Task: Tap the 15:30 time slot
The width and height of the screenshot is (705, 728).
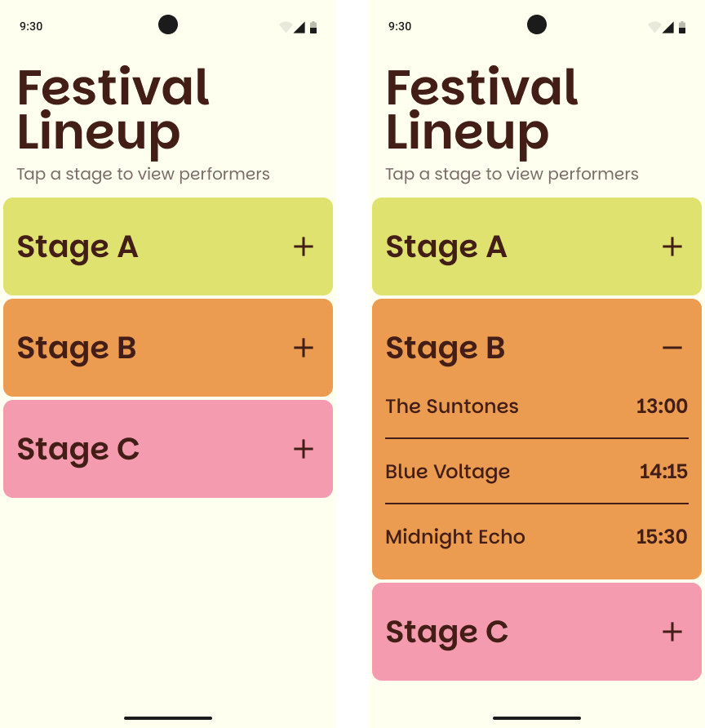Action: 662,537
